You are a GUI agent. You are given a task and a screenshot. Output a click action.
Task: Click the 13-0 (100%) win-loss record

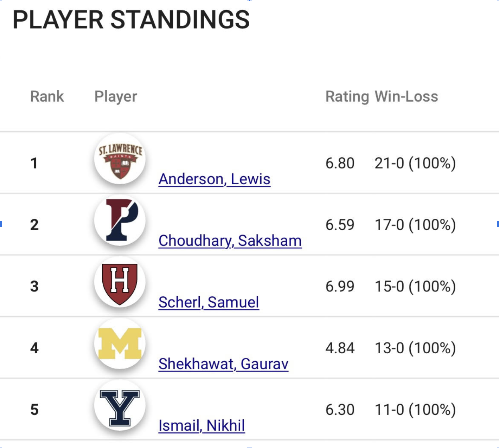click(x=415, y=348)
